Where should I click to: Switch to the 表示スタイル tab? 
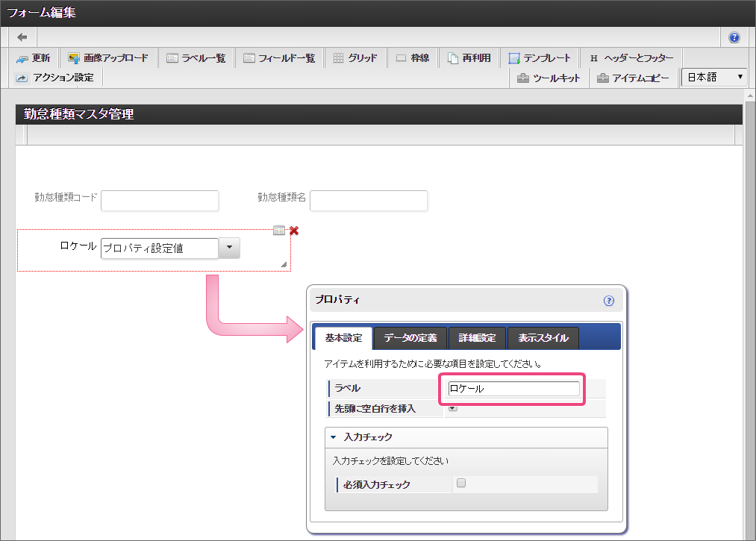pos(543,338)
